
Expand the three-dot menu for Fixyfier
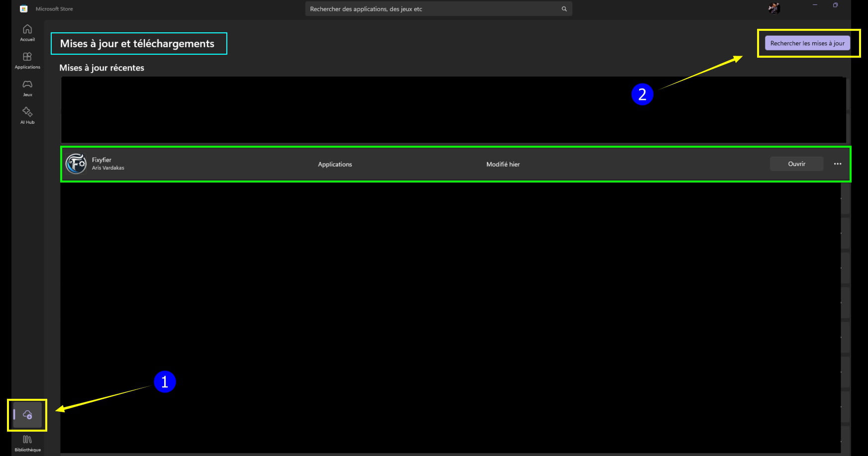coord(838,164)
